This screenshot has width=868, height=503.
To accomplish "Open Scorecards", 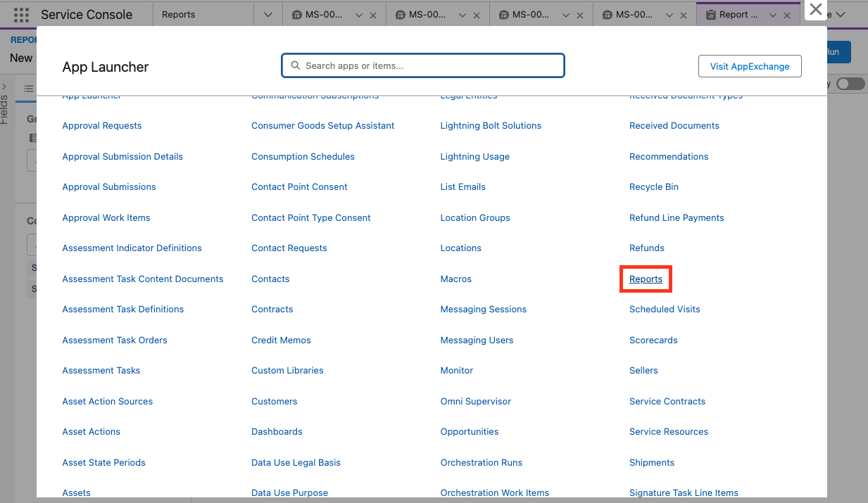I will 653,340.
